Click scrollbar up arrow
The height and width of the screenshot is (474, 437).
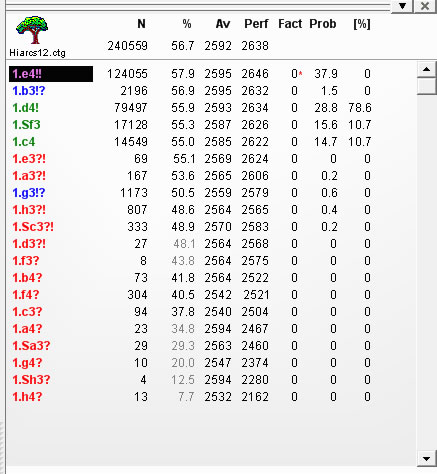(426, 69)
